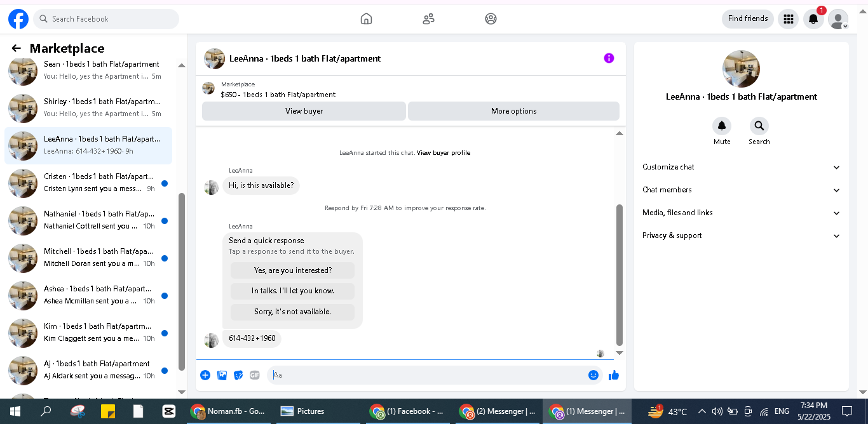The height and width of the screenshot is (424, 868).
Task: Open View buyer profile link
Action: [444, 153]
